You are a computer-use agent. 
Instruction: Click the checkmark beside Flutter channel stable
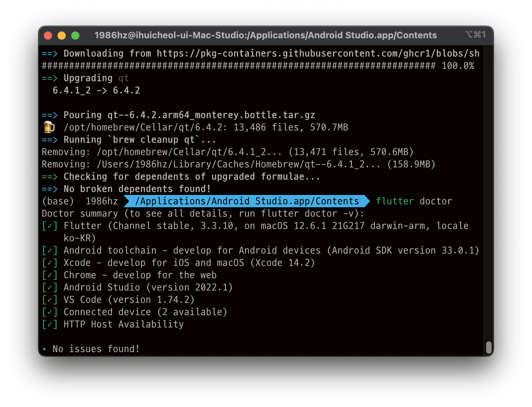coord(50,226)
